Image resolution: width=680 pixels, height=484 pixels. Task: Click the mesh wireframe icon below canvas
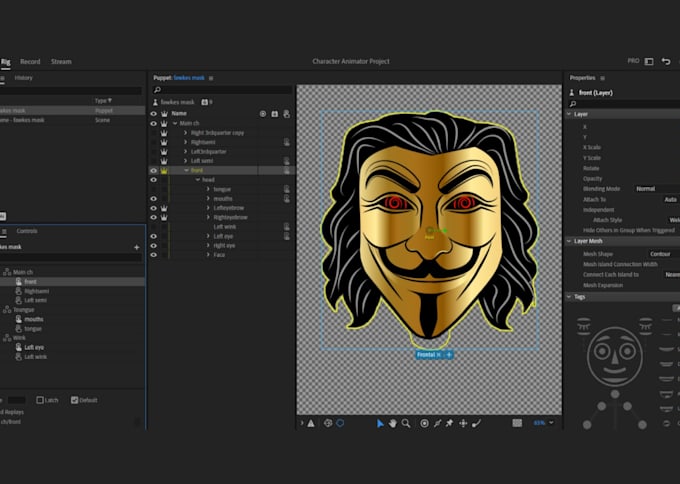pyautogui.click(x=328, y=423)
